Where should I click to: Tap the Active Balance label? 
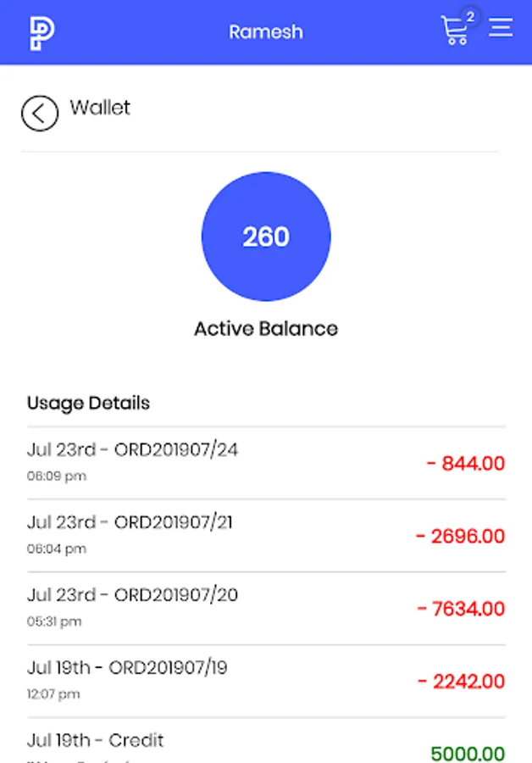point(266,329)
